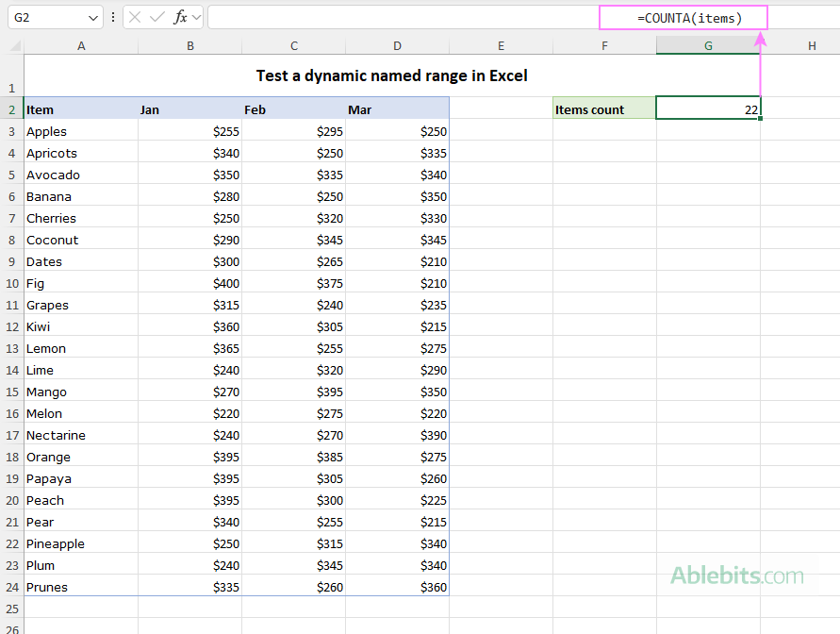Click the Name Box displaying G2
This screenshot has width=840, height=634.
pyautogui.click(x=47, y=17)
